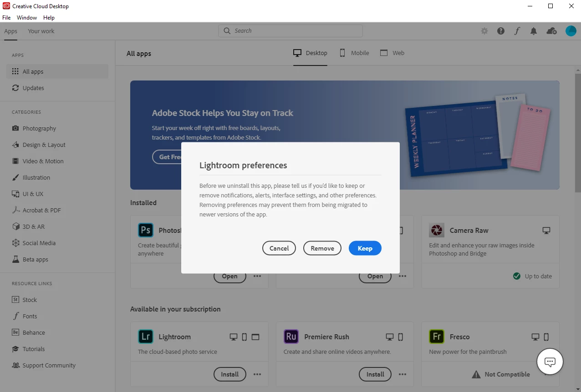Click Camera Raw Up to date checkmark
Screen dimensions: 581x392
(x=517, y=276)
